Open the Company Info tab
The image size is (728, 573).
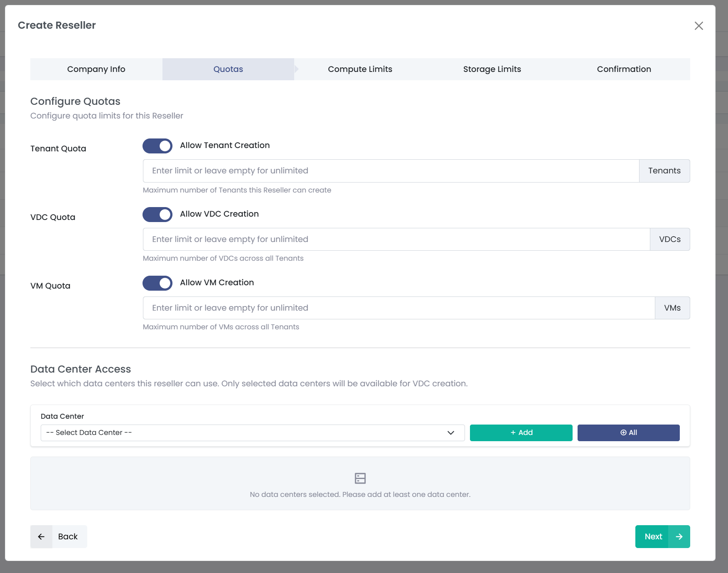click(x=96, y=69)
